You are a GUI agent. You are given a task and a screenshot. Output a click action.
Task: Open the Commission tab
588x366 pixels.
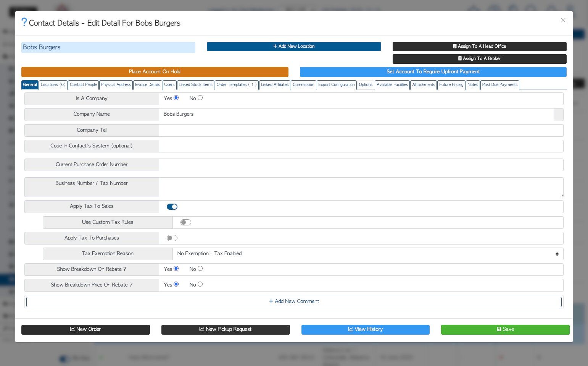(x=303, y=85)
